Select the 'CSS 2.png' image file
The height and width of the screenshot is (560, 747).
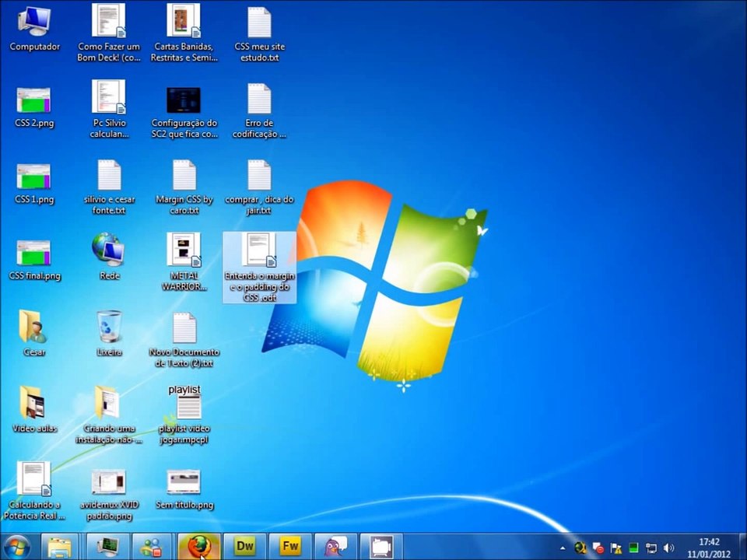34,107
